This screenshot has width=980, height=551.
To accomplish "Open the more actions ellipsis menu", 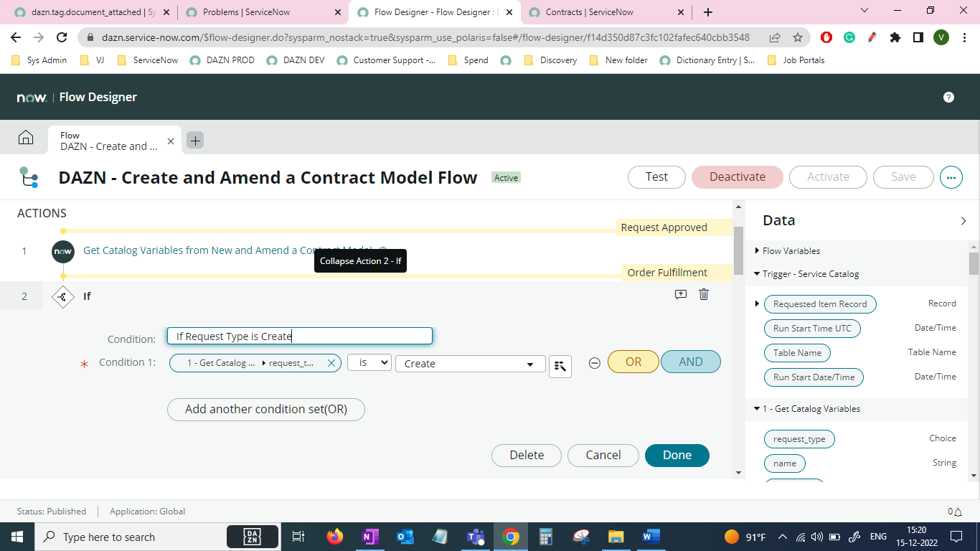I will coord(951,177).
